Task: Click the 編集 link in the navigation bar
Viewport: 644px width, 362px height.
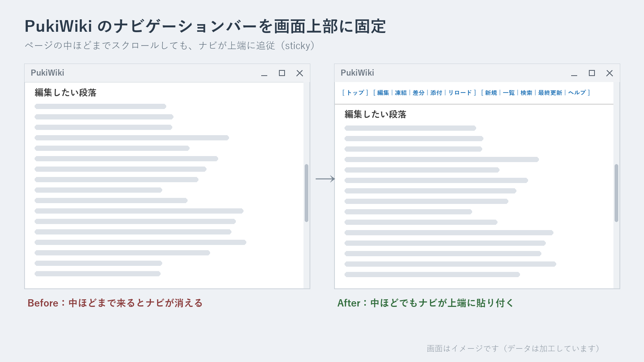Action: click(x=383, y=93)
